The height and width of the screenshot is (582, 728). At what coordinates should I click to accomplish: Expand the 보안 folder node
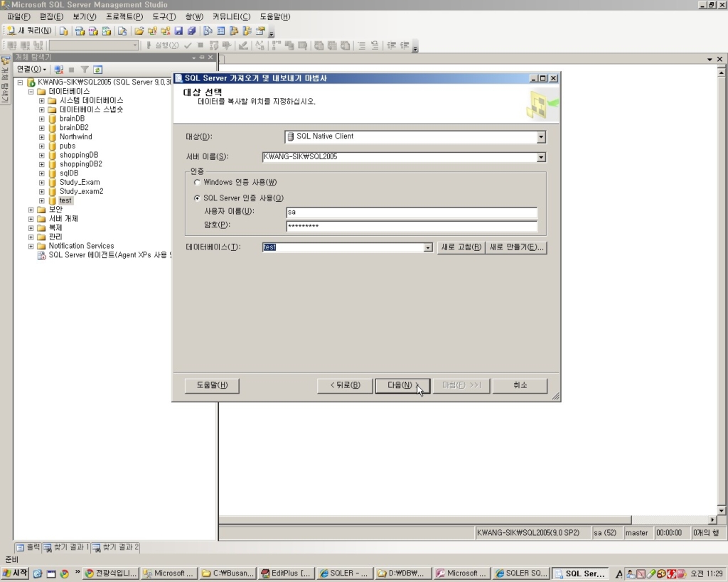[31, 210]
